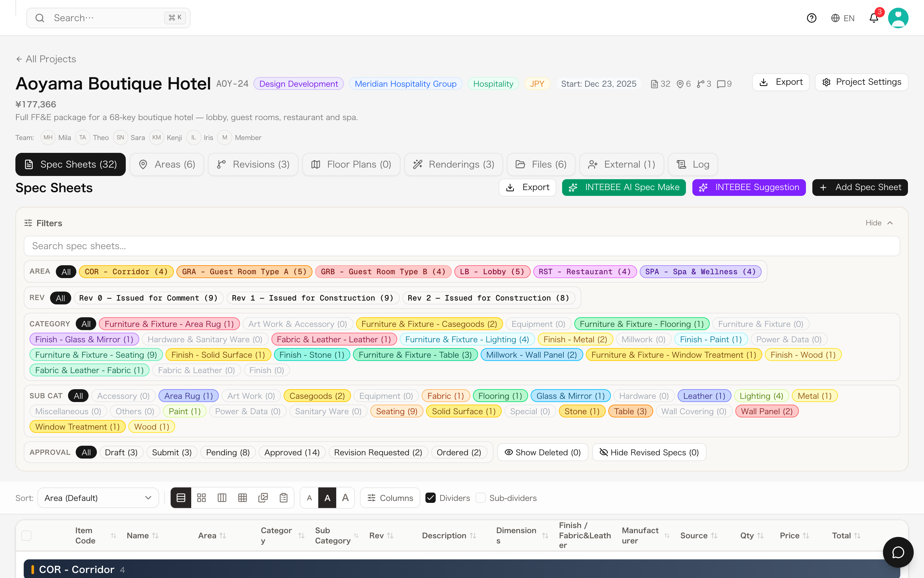Open the Revisions (3) tab

253,164
